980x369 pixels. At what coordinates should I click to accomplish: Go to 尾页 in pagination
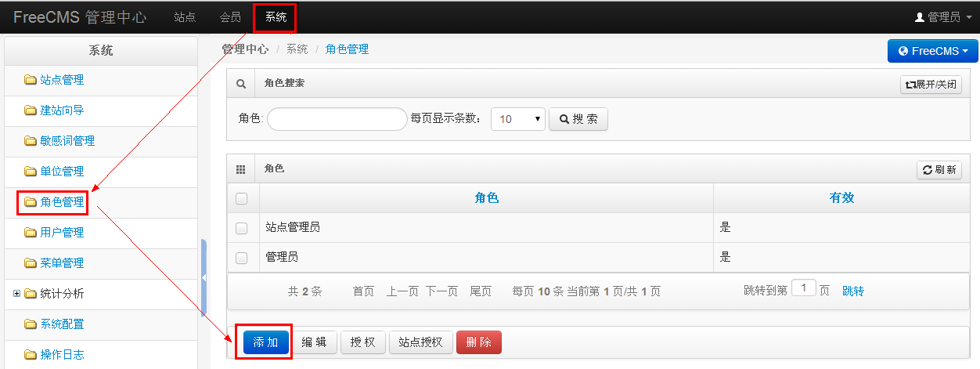[481, 291]
